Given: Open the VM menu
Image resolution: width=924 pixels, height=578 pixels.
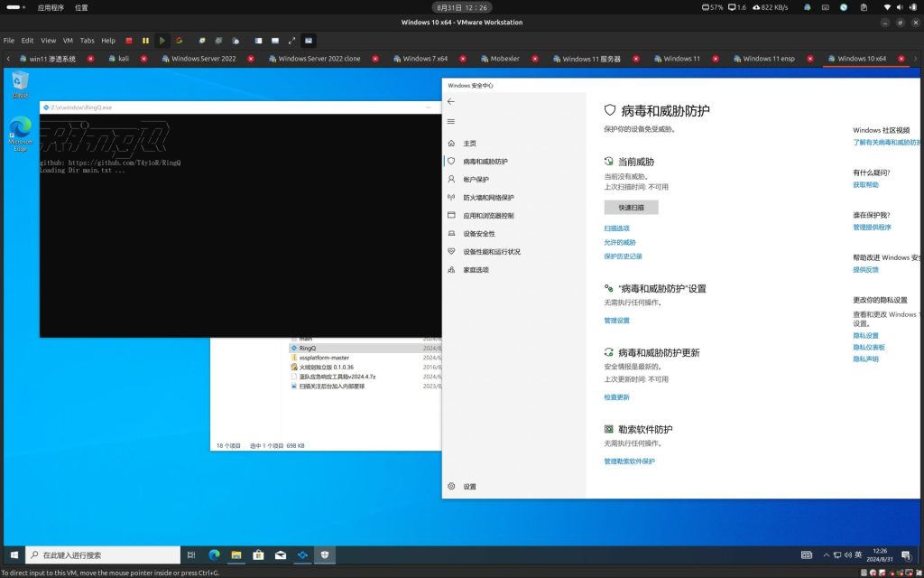Looking at the screenshot, I should [68, 41].
